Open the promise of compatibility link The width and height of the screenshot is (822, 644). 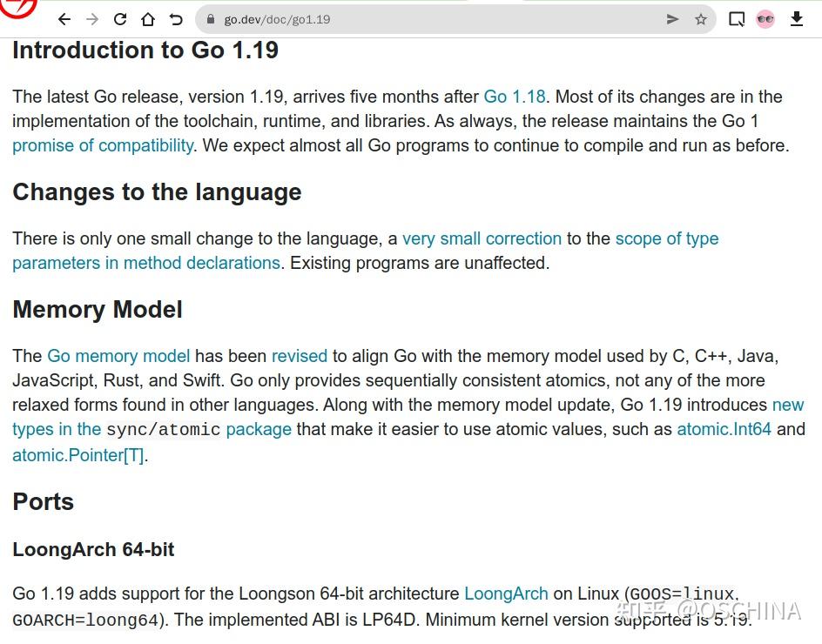[x=103, y=145]
